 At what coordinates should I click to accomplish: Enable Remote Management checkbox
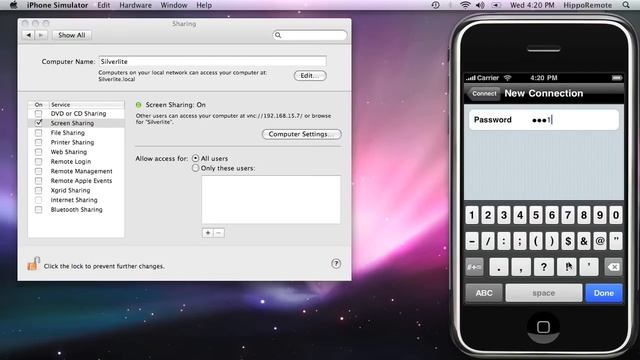tap(38, 171)
